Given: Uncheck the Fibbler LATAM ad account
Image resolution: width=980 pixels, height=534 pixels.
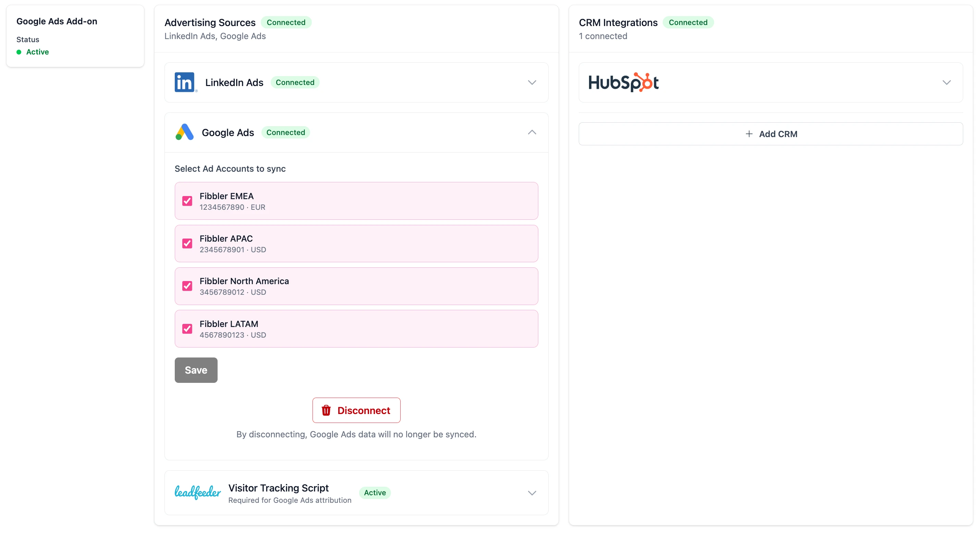Looking at the screenshot, I should click(x=187, y=328).
